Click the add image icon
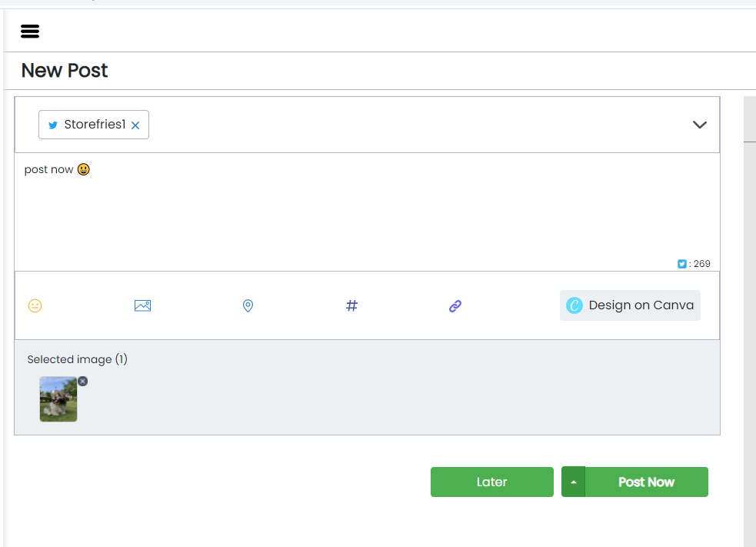The height and width of the screenshot is (547, 756). (142, 305)
